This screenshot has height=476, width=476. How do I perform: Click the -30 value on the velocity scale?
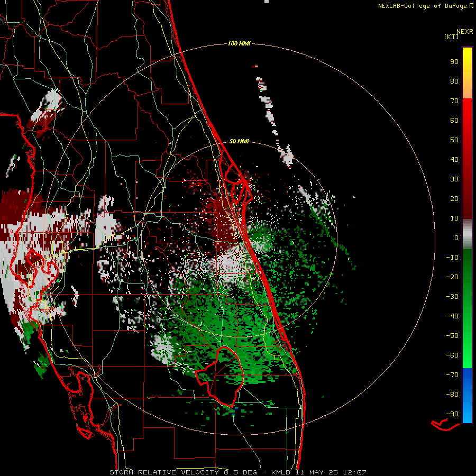point(452,297)
